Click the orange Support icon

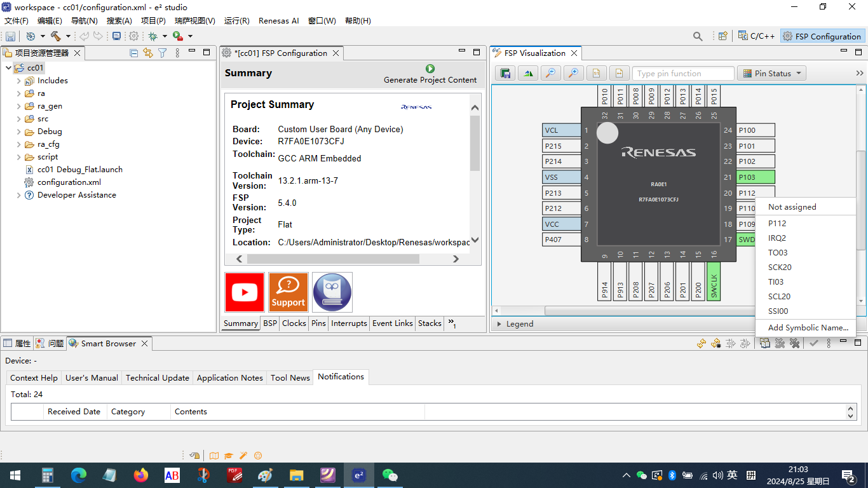(x=288, y=292)
